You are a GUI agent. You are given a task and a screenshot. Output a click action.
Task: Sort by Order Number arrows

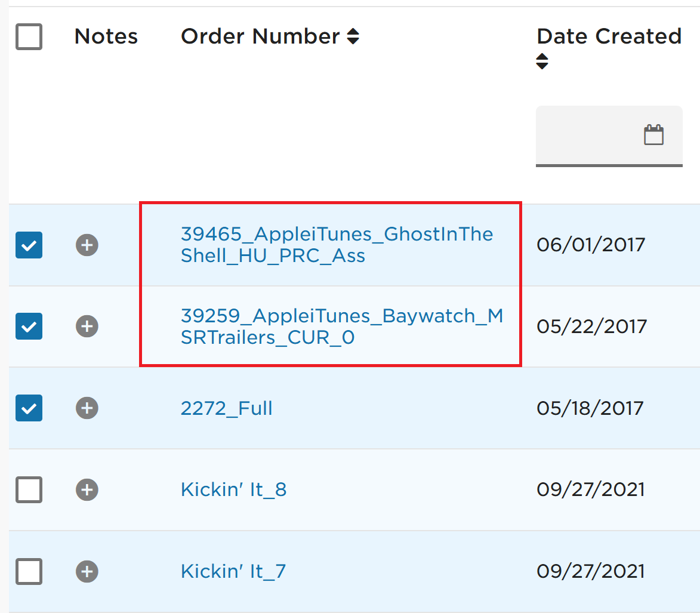353,36
